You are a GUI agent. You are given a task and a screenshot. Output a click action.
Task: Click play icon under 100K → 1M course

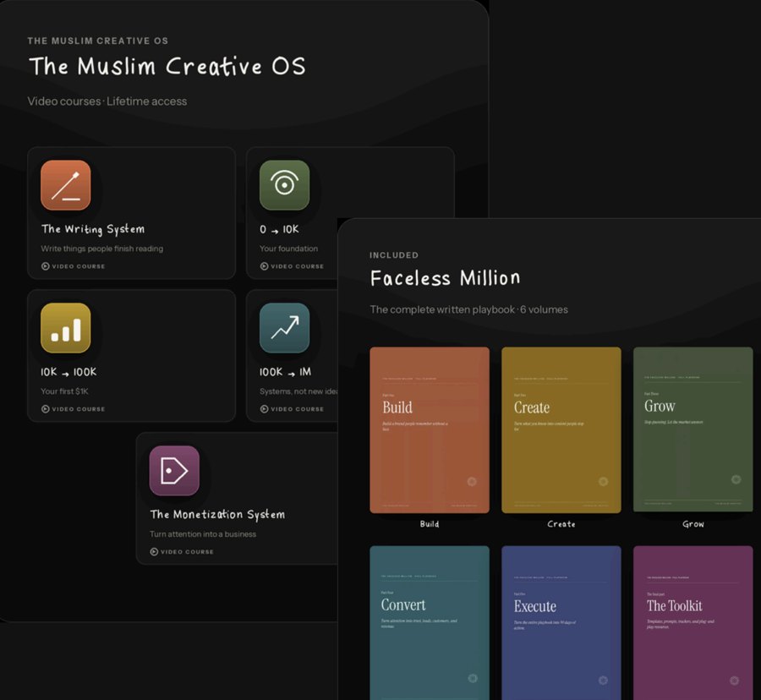coord(264,409)
